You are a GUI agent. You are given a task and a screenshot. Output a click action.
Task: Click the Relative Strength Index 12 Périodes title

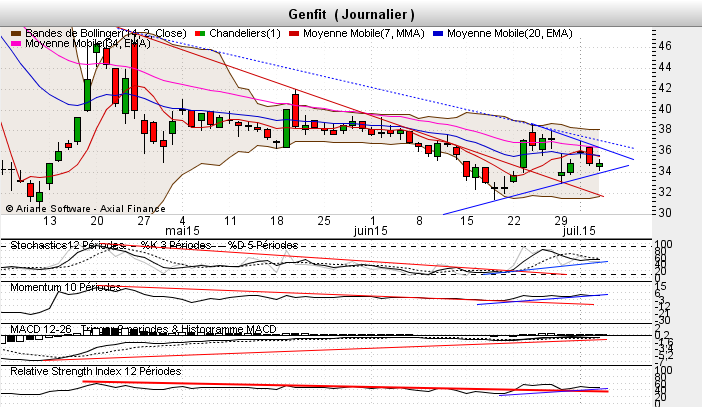(96, 371)
